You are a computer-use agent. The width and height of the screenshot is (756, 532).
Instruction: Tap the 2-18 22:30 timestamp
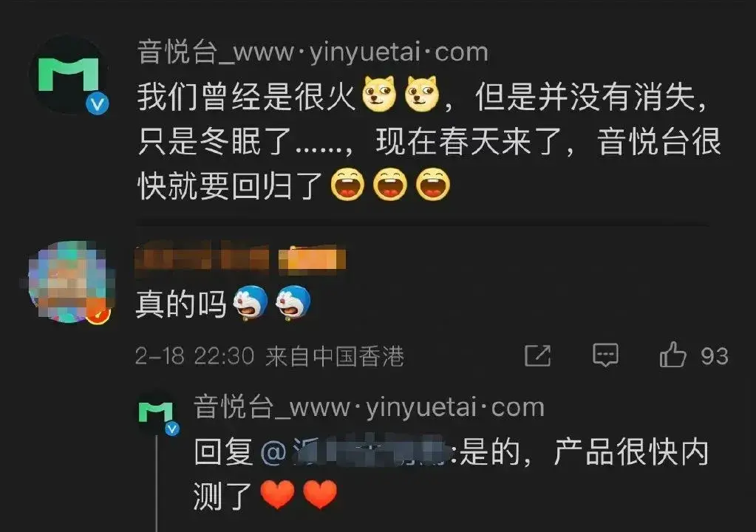194,357
